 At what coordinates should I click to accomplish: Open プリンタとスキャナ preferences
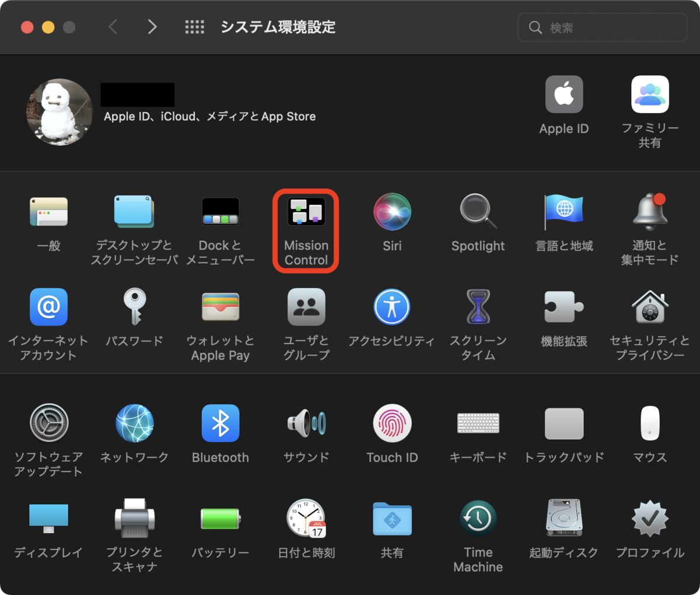(x=134, y=518)
